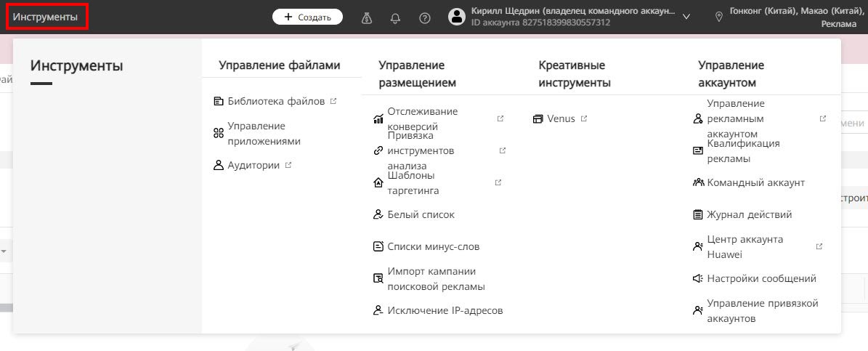Image resolution: width=868 pixels, height=351 pixels.
Task: Go to Отслеживание конверсий
Action: tap(422, 119)
